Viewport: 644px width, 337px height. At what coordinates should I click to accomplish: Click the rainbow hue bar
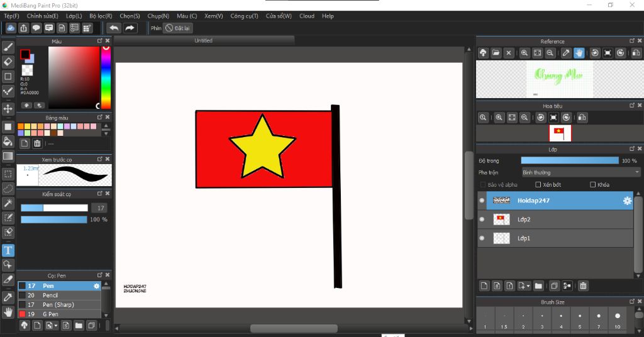point(106,77)
